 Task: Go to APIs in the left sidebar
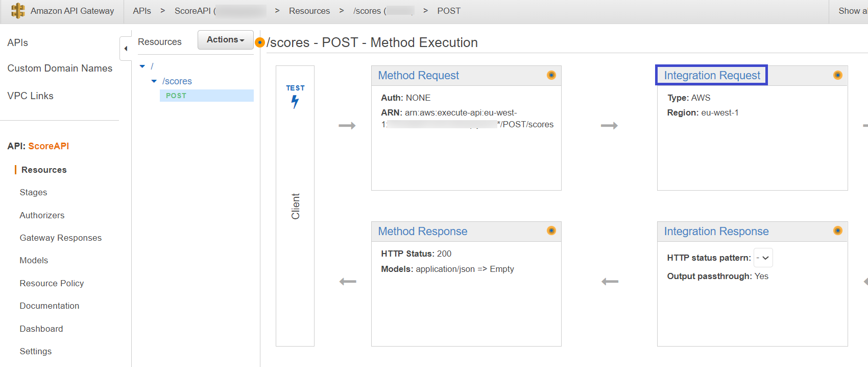tap(18, 42)
